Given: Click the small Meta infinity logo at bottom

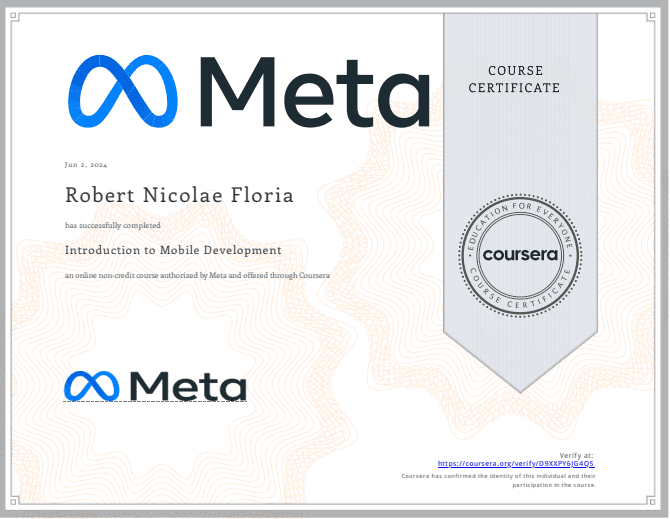Looking at the screenshot, I should (x=92, y=386).
